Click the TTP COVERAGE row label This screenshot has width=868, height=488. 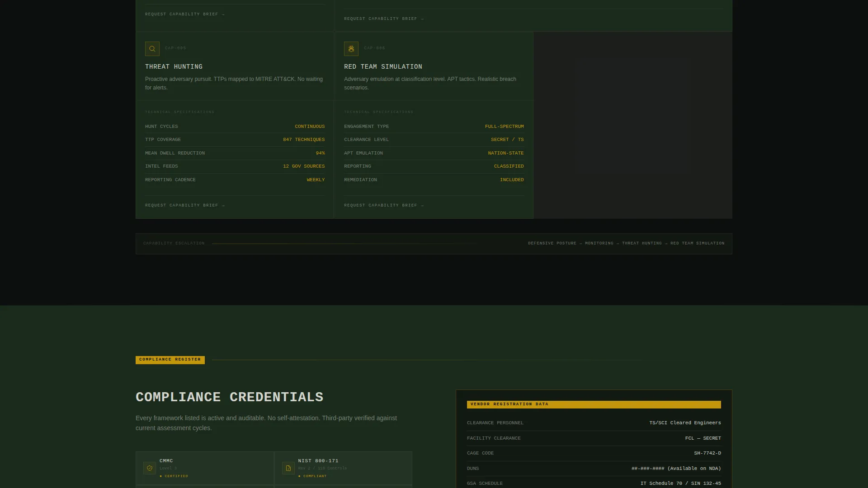point(163,140)
